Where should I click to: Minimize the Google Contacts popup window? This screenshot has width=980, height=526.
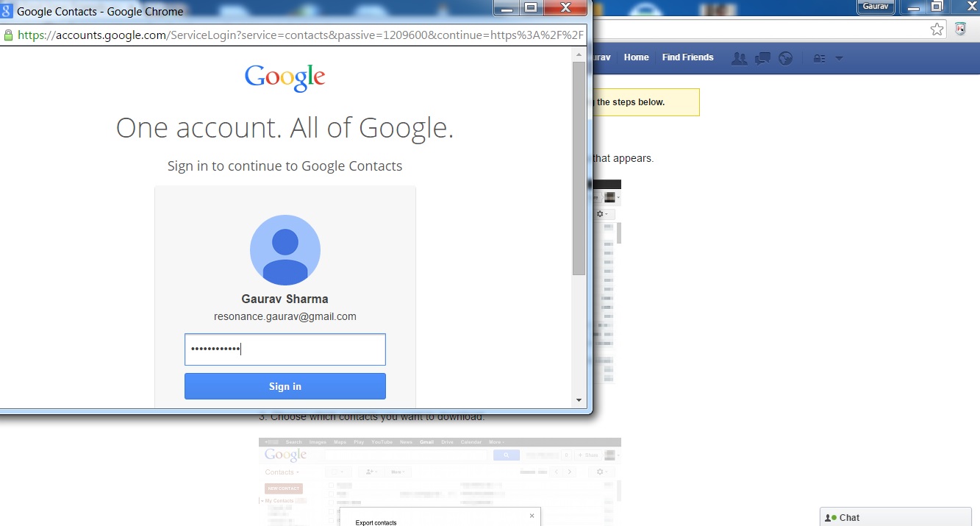pyautogui.click(x=507, y=7)
